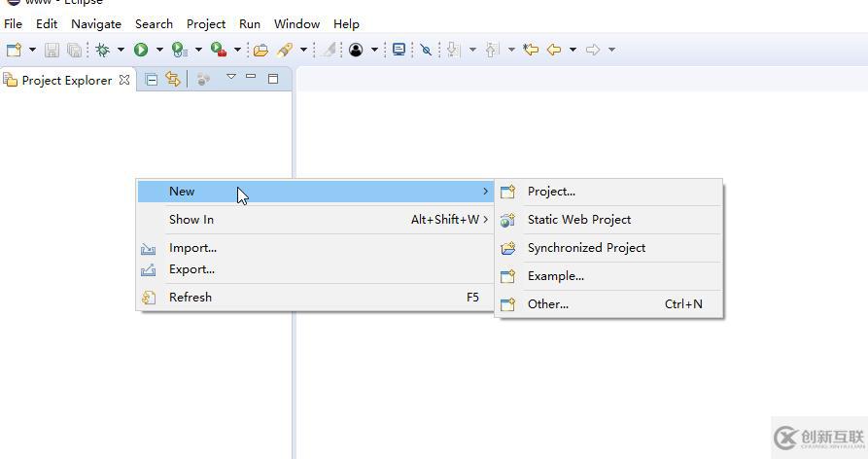Expand the Back navigation history dropdown
Screen dimensions: 868x459
point(573,50)
